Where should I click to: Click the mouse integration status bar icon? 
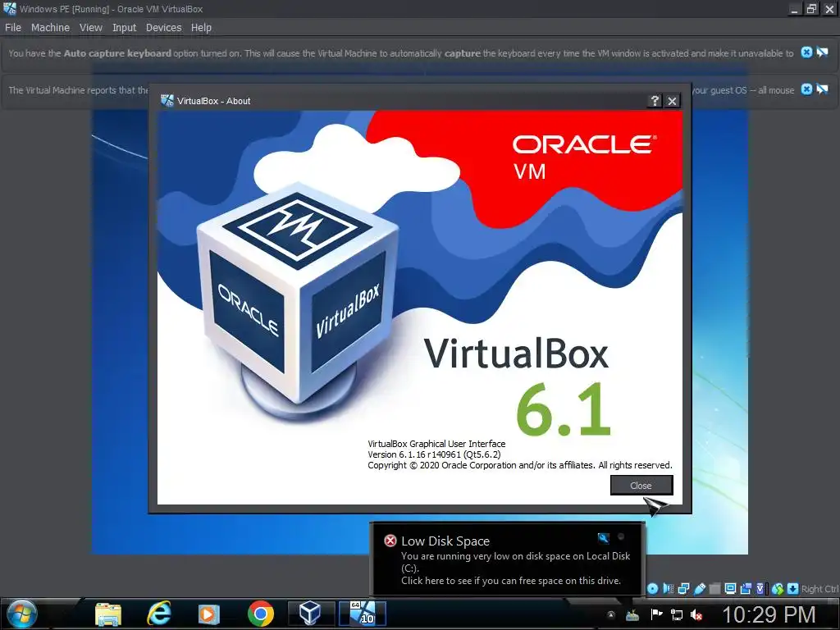click(778, 589)
